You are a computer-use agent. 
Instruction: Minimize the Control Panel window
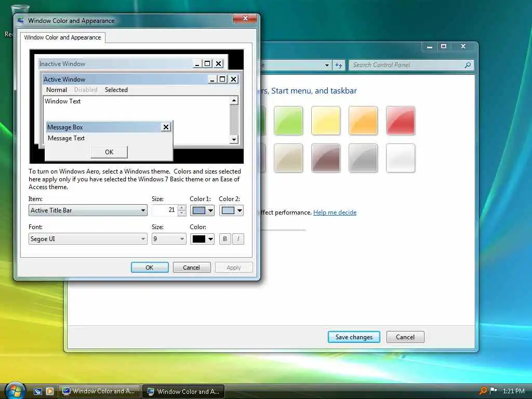pos(430,46)
